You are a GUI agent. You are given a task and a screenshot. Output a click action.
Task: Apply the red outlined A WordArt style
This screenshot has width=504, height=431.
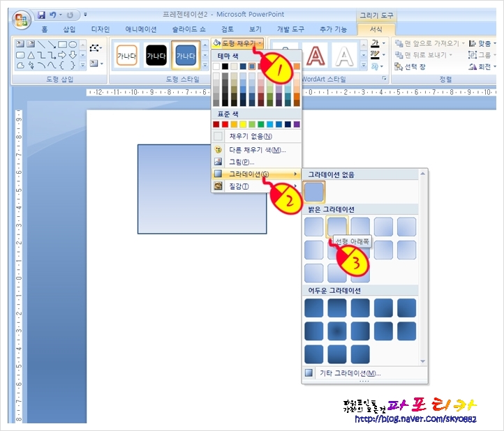(316, 56)
